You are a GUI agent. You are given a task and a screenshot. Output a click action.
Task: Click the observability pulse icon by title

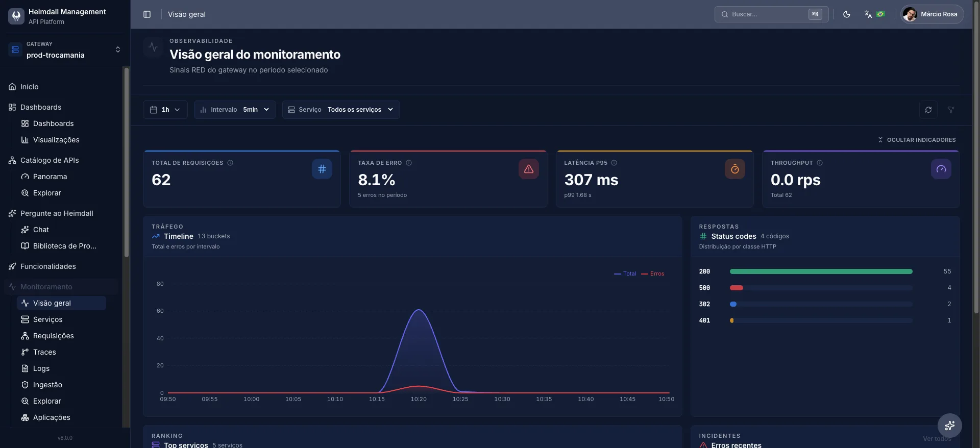(x=153, y=47)
